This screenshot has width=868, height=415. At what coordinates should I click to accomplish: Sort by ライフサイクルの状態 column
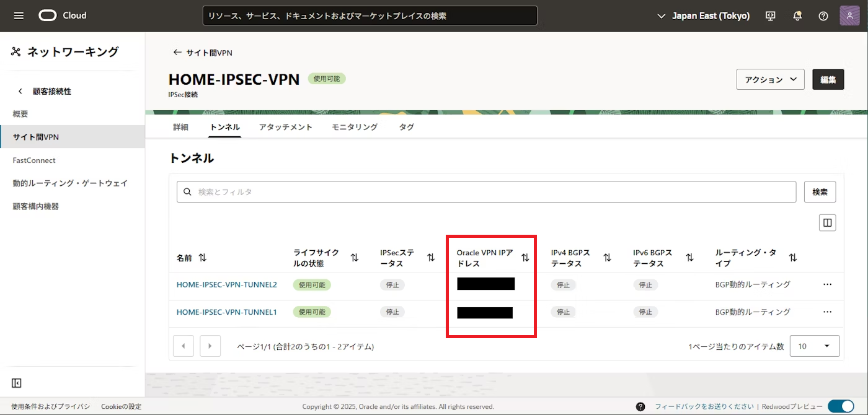coord(355,258)
